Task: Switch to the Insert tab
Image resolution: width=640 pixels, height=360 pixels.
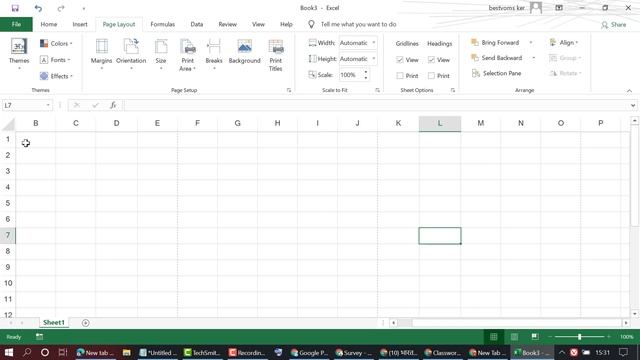Action: click(80, 24)
